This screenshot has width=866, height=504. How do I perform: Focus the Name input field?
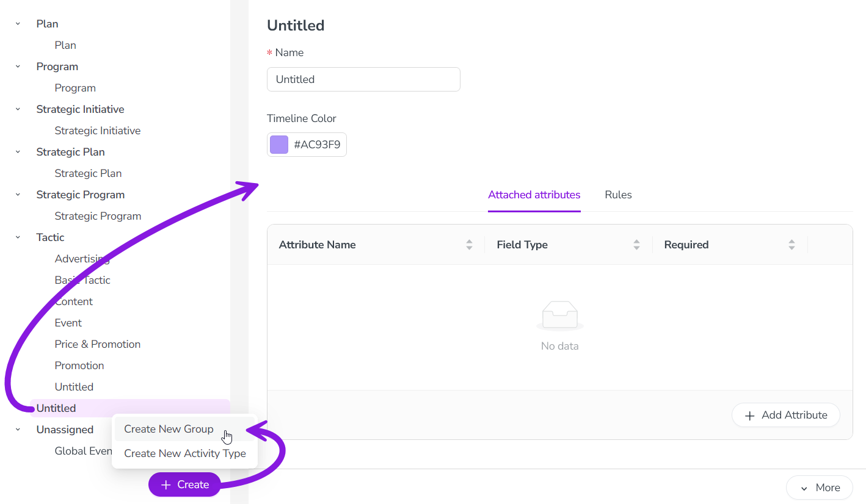[x=363, y=79]
